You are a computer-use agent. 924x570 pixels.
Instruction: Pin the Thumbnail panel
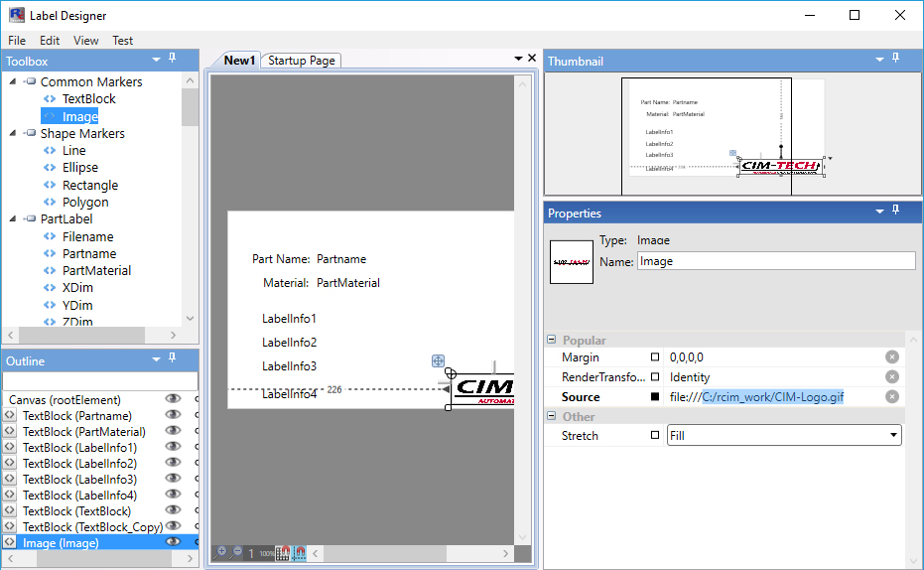coord(895,59)
